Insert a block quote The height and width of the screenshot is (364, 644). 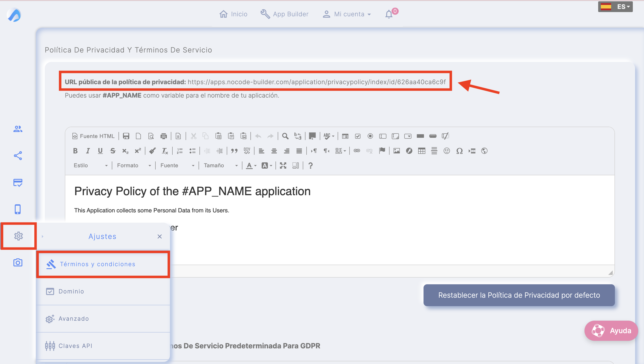tap(234, 151)
